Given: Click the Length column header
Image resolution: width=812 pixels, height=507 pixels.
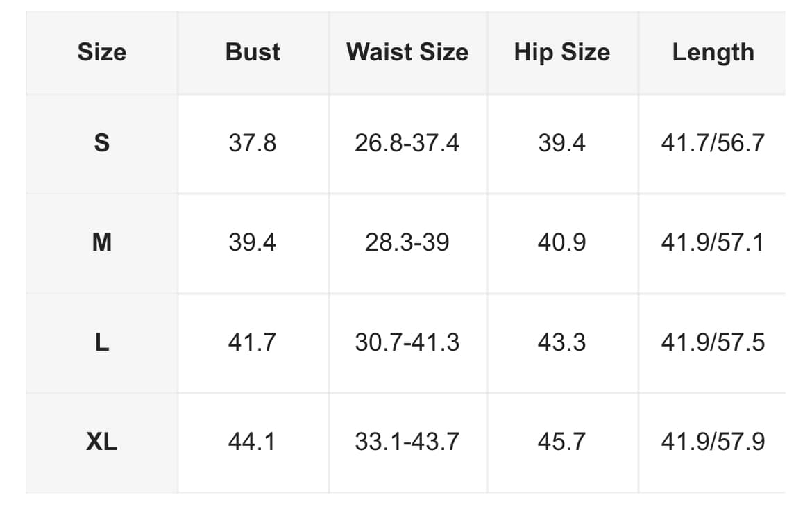Looking at the screenshot, I should (x=713, y=52).
